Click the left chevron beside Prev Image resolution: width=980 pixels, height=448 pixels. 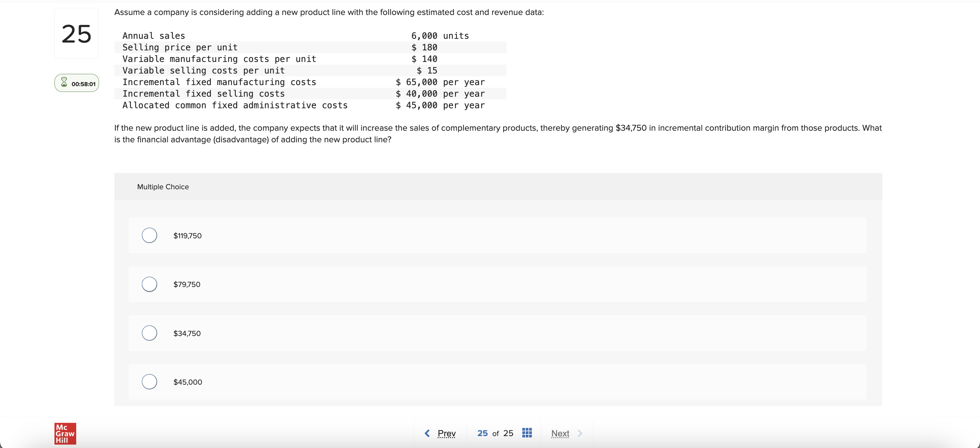pyautogui.click(x=427, y=433)
